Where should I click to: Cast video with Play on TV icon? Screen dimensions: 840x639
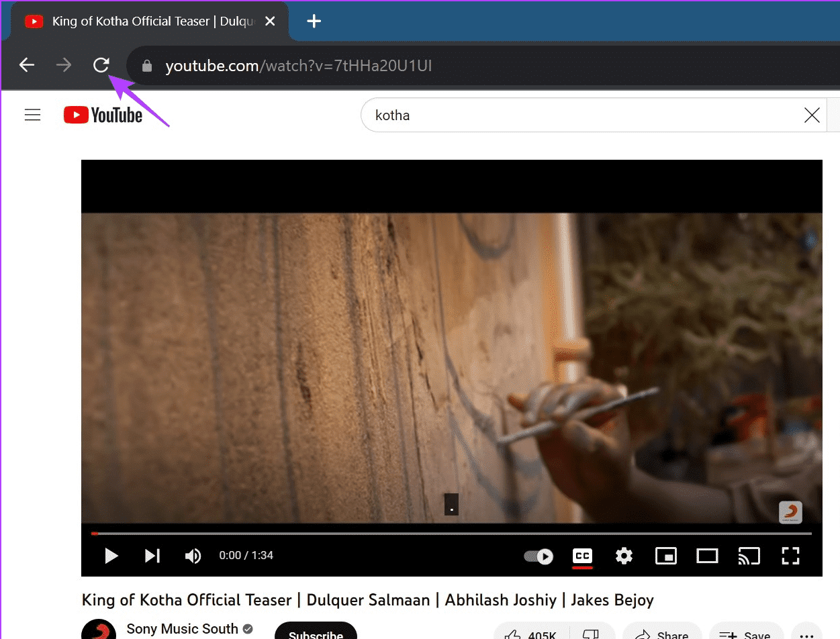(749, 556)
